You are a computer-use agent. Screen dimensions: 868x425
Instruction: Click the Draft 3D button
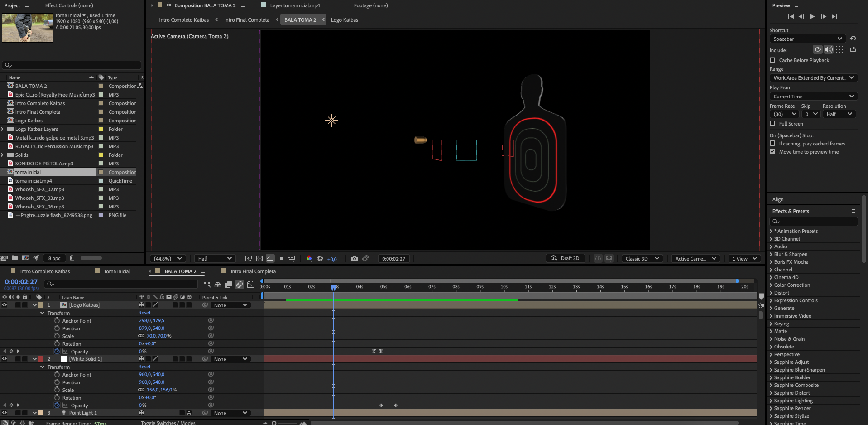566,259
